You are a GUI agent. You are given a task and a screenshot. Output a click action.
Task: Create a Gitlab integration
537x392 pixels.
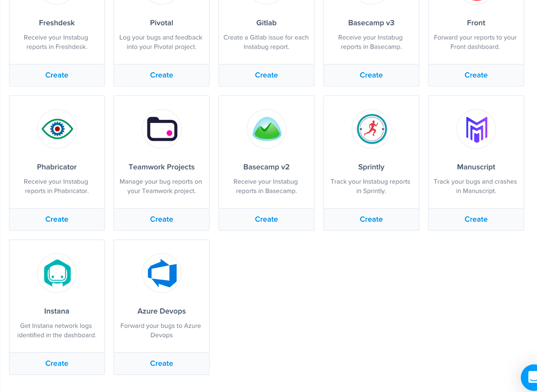point(266,75)
